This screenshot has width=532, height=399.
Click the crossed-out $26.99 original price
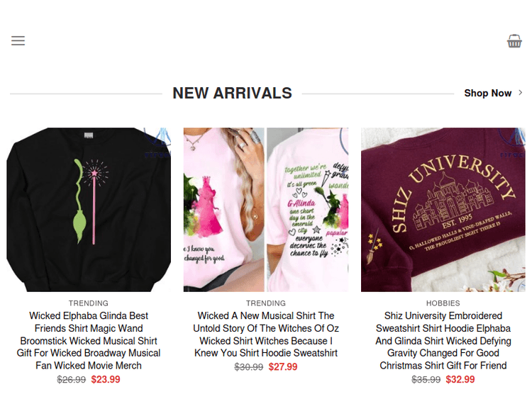coord(71,379)
